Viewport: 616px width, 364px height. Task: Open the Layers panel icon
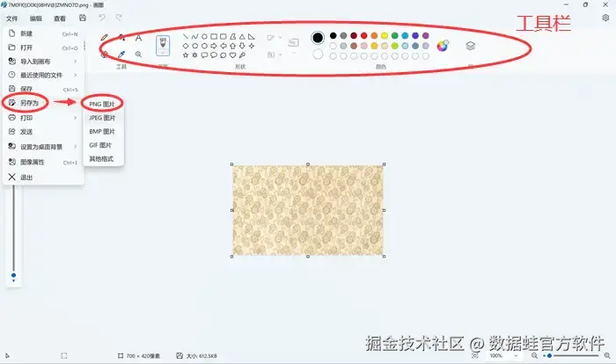pos(470,46)
